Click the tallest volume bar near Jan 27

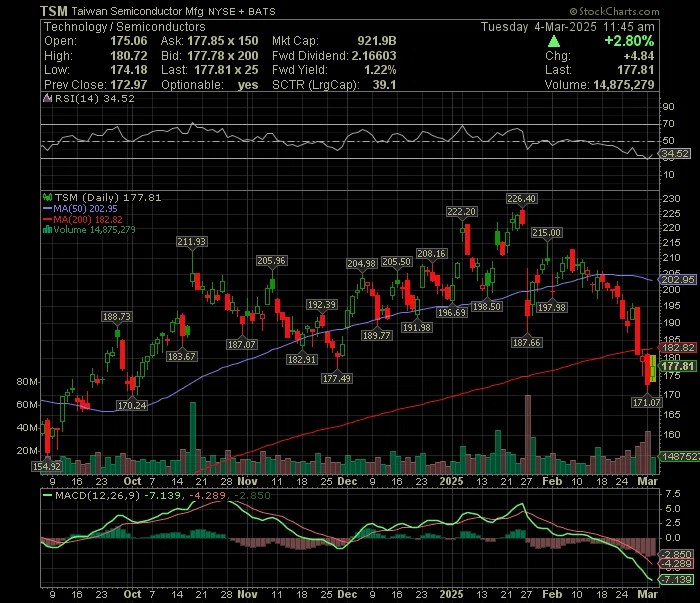pos(528,434)
